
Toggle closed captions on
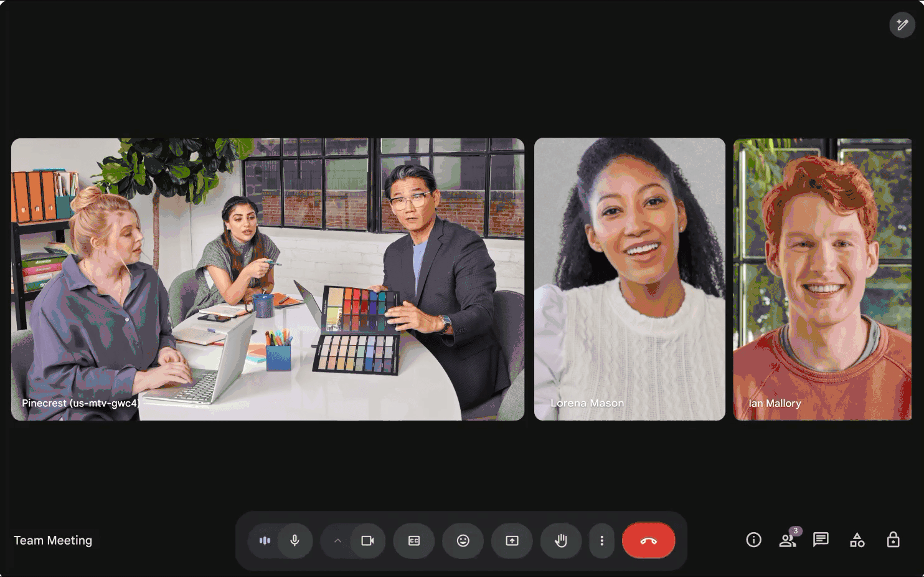(414, 540)
